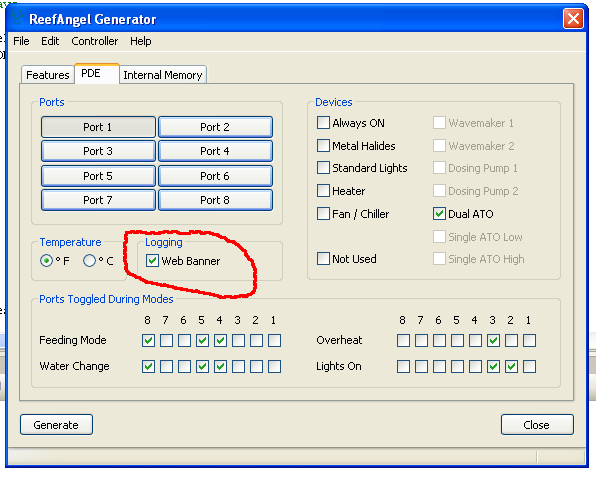Toggle Water Change port 1 checkbox
This screenshot has height=477, width=596.
pos(274,367)
